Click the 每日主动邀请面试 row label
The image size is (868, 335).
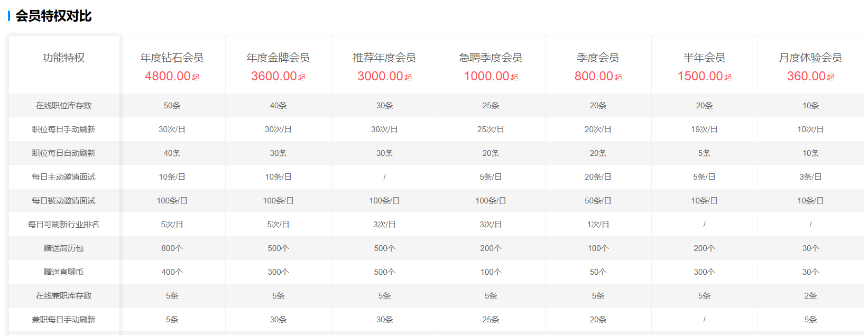tap(63, 177)
